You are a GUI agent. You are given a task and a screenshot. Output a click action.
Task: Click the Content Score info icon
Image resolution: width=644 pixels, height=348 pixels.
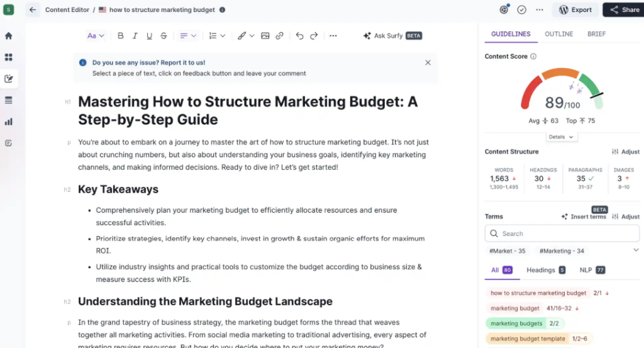tap(533, 56)
